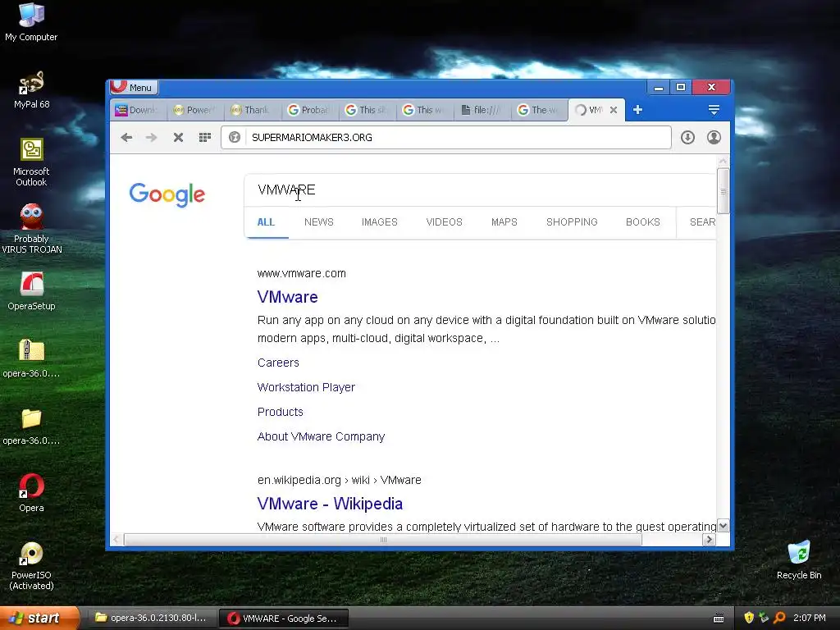Switch to the Downl... tab

[137, 110]
